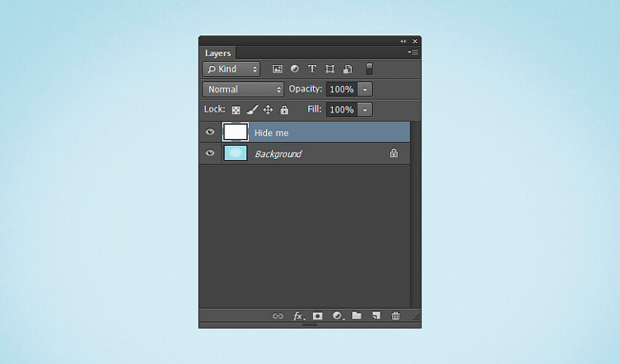Select the Background layer name
Image resolution: width=620 pixels, height=364 pixels.
pyautogui.click(x=278, y=154)
